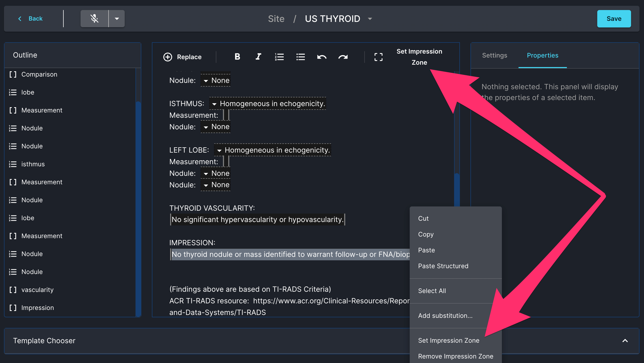
Task: Click the "IMPRESSION:" heading text
Action: pyautogui.click(x=192, y=243)
